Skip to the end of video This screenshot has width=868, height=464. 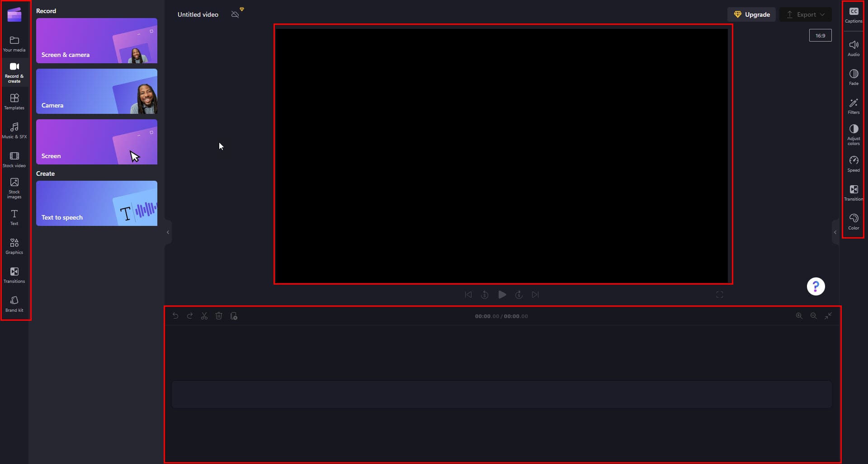(x=535, y=295)
